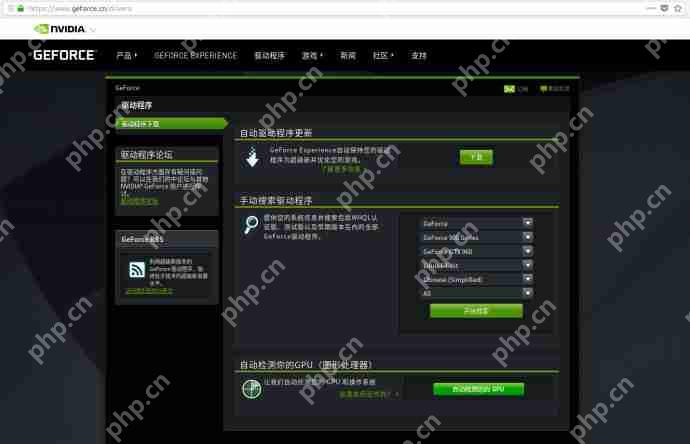The image size is (690, 444).
Task: Open the GEFORCE EXPERIENCE menu item
Action: coord(196,55)
